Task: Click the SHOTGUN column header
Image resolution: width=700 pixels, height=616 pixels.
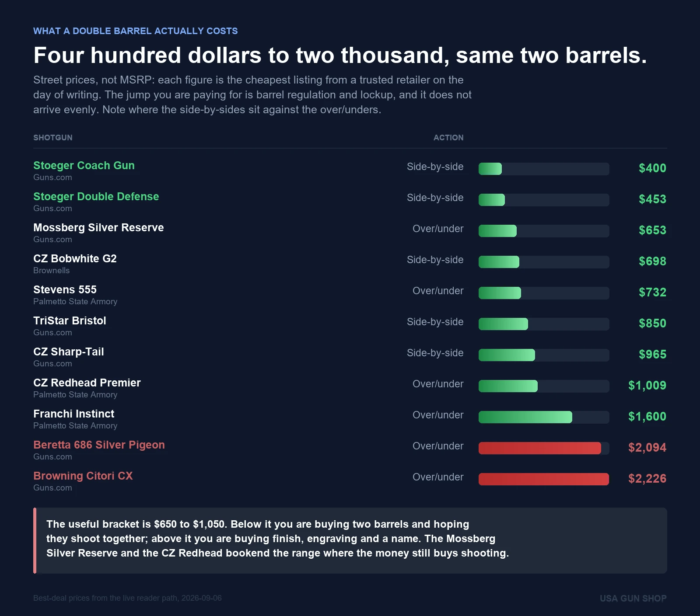Action: tap(53, 138)
